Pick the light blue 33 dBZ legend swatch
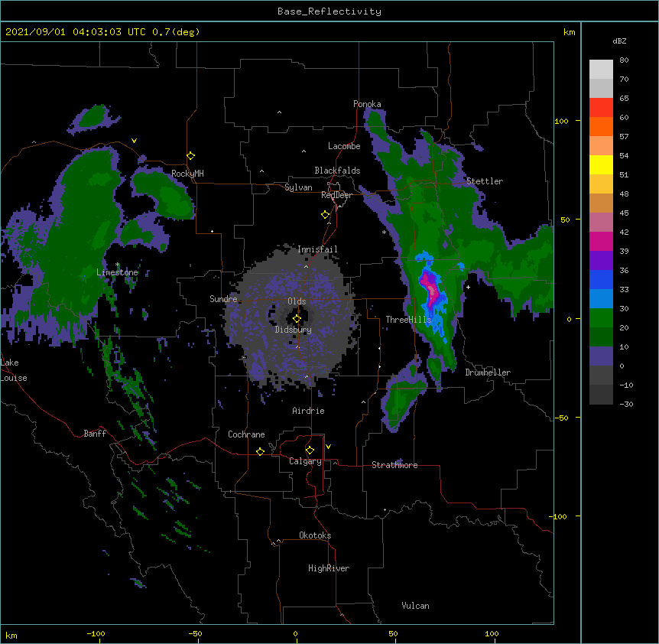659x644 pixels. pyautogui.click(x=601, y=299)
